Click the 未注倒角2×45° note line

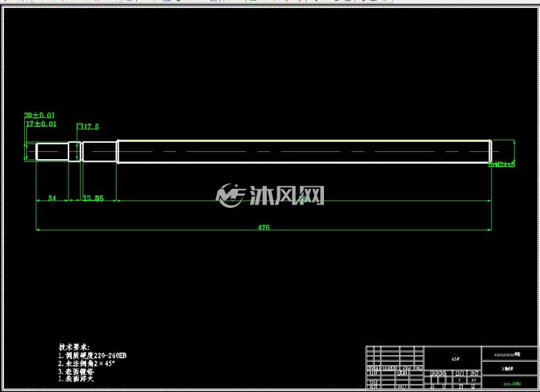[x=86, y=363]
